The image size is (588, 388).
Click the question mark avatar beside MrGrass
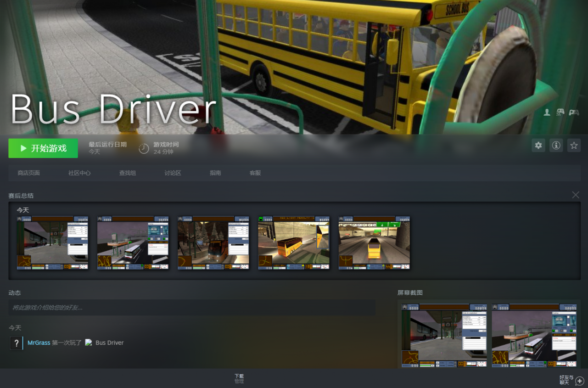pos(16,343)
